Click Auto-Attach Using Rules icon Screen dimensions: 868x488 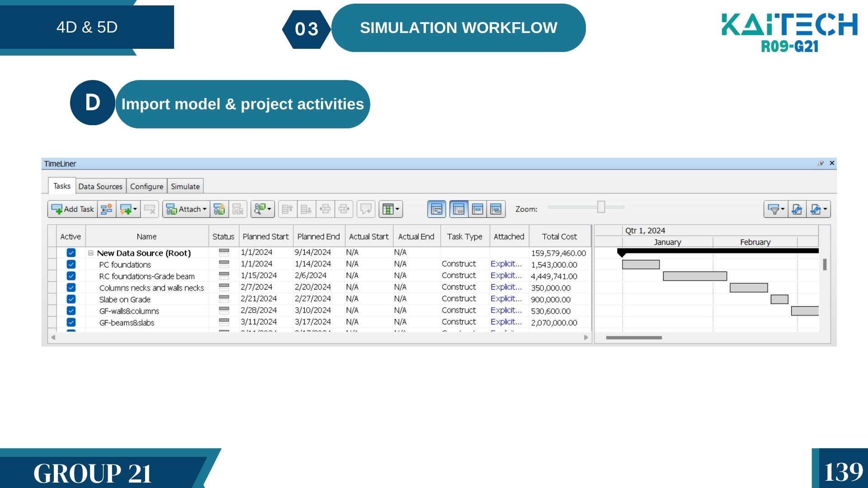coord(219,209)
